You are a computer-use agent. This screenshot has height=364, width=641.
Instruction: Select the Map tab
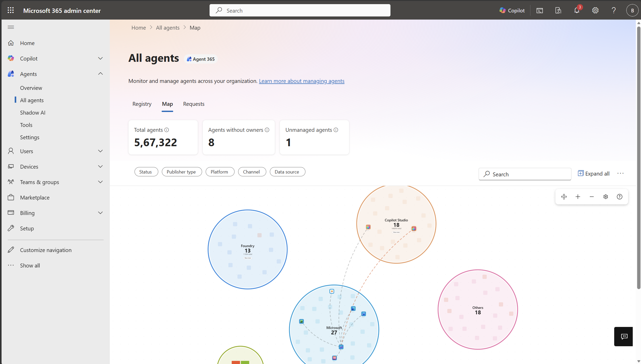(x=167, y=104)
